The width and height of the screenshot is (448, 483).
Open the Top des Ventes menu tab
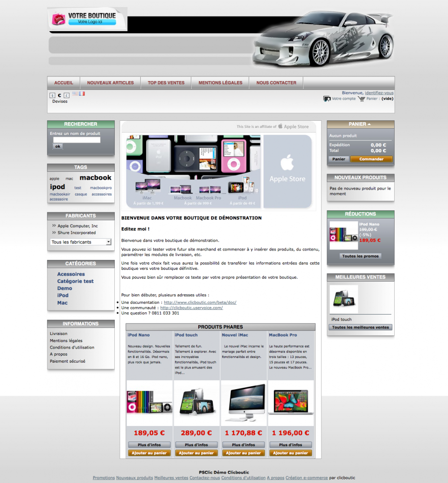(x=166, y=83)
